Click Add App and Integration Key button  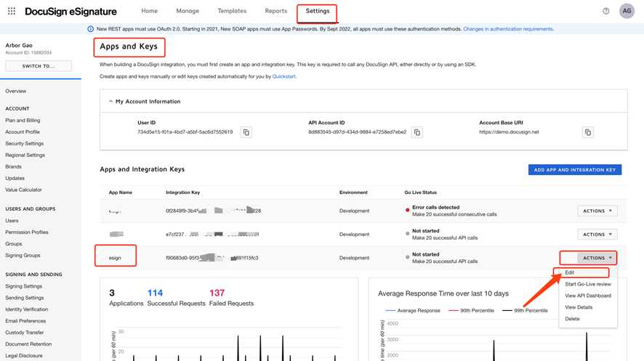[574, 170]
